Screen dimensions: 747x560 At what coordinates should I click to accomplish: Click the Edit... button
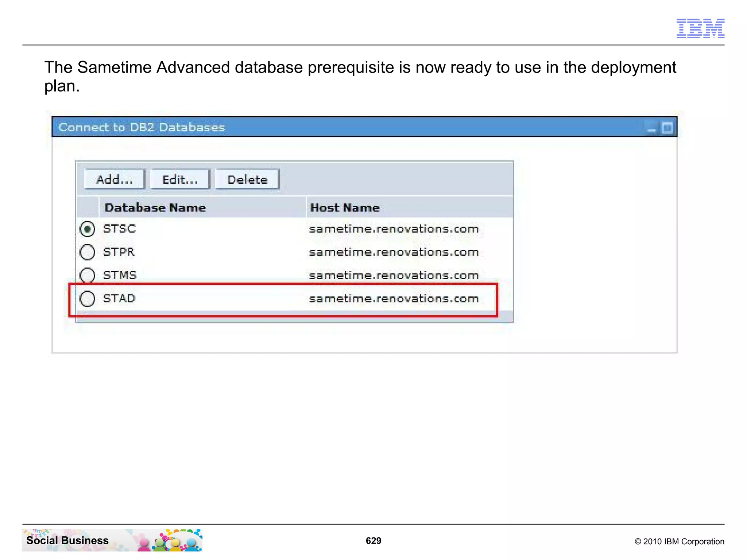tap(180, 179)
